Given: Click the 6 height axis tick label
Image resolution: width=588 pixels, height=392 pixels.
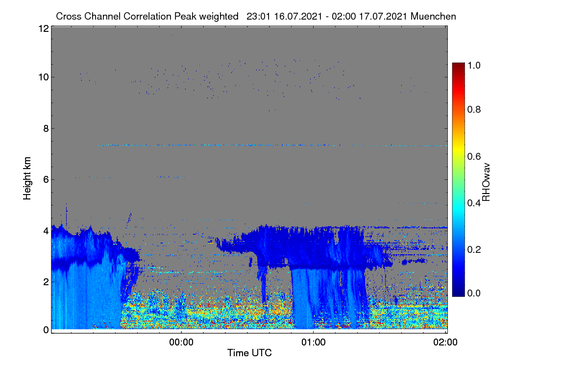Looking at the screenshot, I should [46, 179].
